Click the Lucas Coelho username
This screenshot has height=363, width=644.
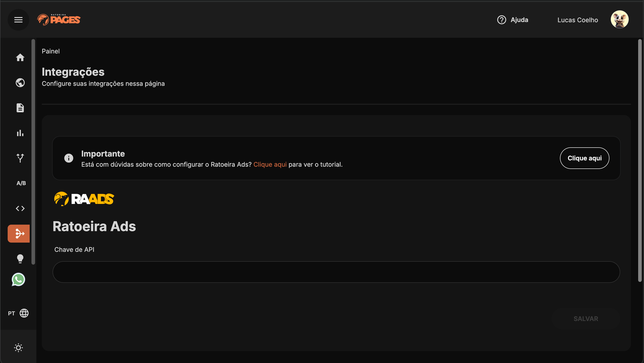pyautogui.click(x=577, y=20)
